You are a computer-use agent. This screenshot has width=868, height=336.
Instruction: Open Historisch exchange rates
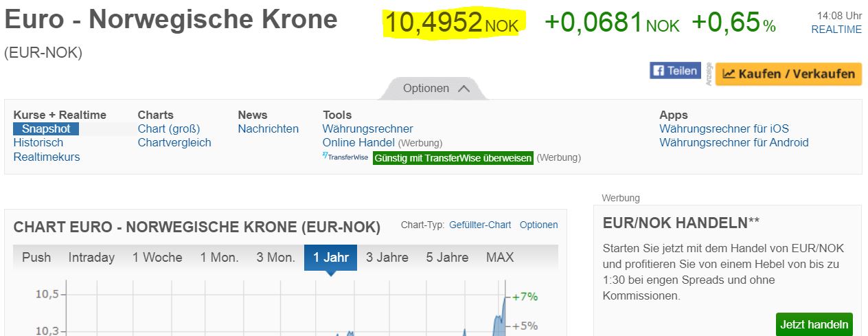(x=38, y=142)
